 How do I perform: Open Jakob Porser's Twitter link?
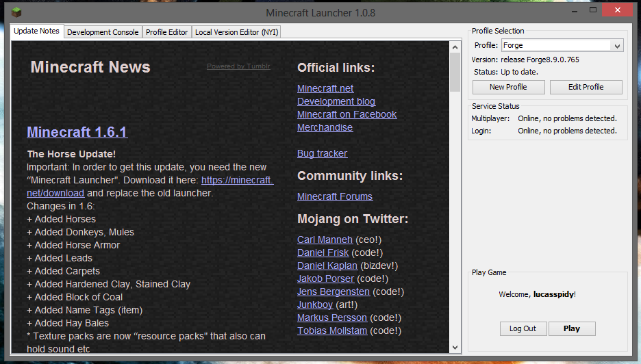[325, 279]
